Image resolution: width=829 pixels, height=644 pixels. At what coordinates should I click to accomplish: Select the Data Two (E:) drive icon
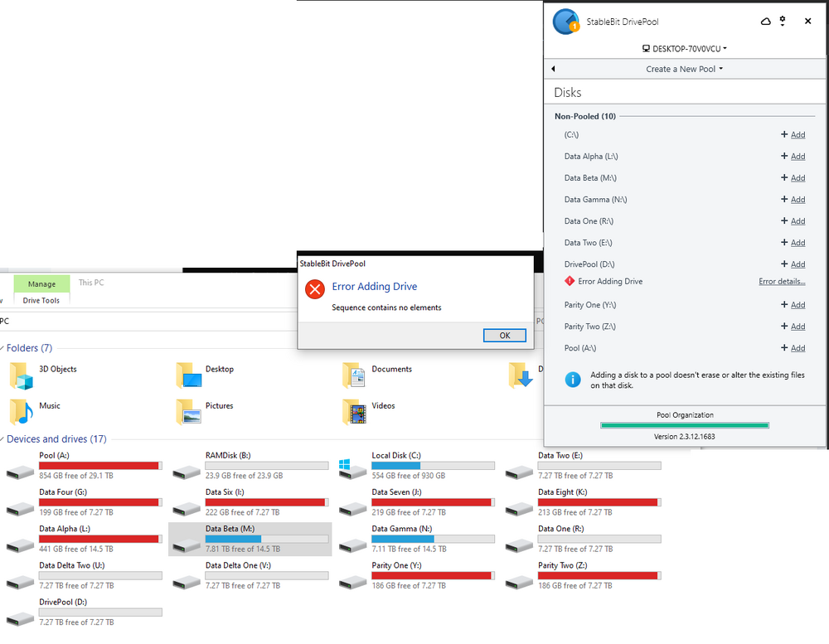(519, 472)
